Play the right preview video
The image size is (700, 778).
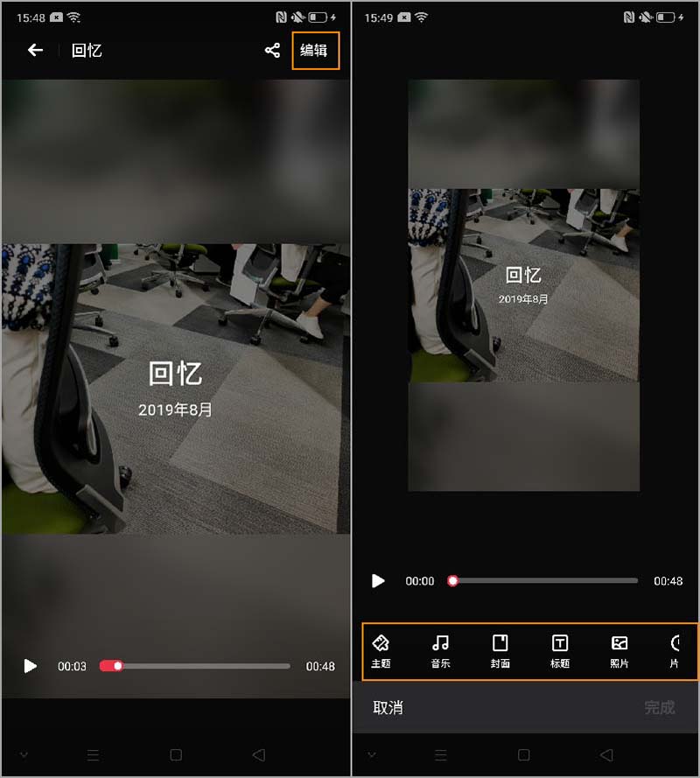(378, 580)
